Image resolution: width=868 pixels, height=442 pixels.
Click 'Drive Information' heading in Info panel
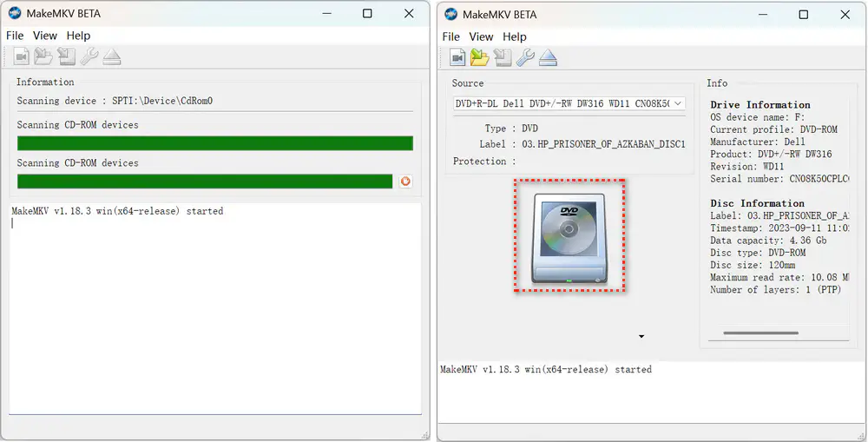click(760, 105)
